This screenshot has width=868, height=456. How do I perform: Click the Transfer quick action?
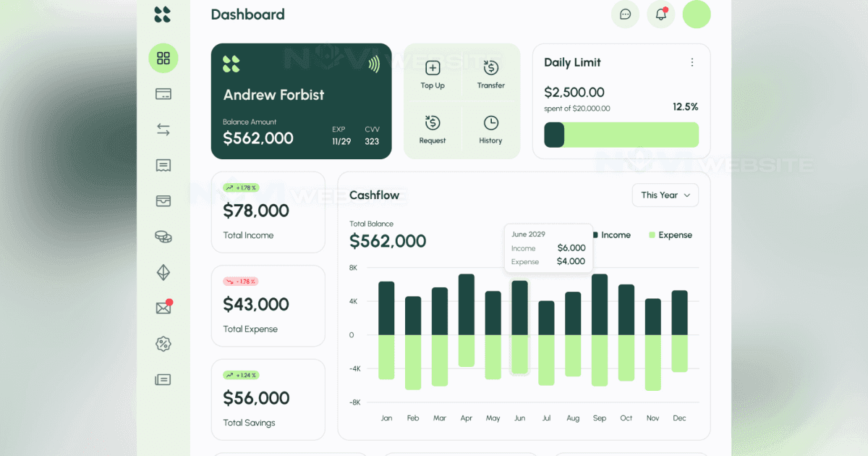tap(490, 75)
